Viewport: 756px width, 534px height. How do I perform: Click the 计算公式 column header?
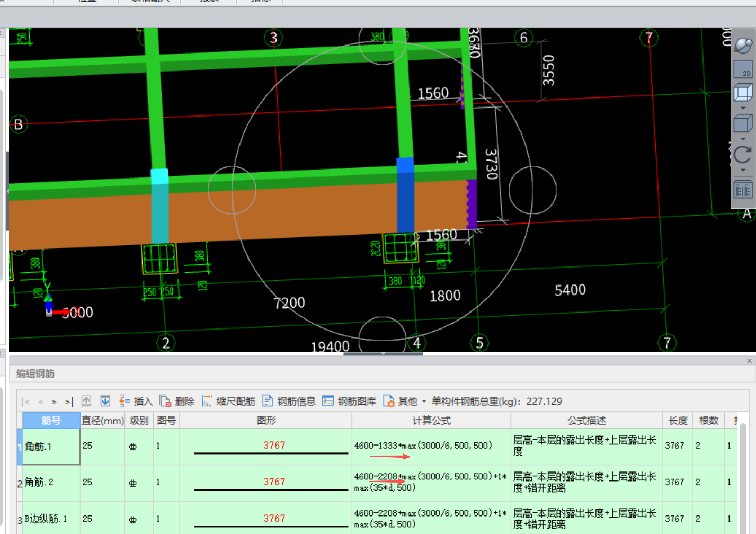(431, 421)
